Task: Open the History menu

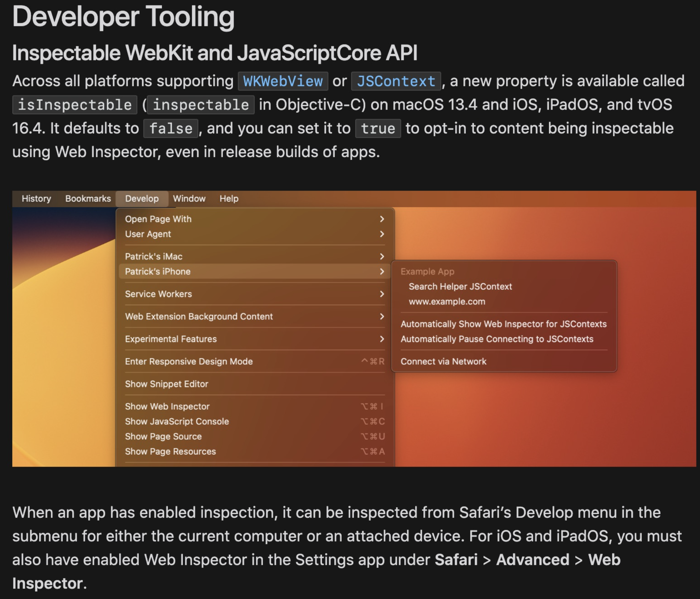Action: (37, 199)
